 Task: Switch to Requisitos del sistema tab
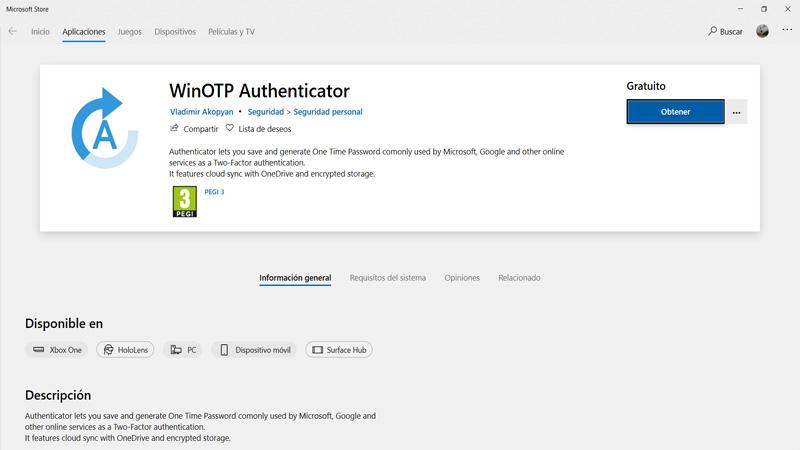coord(388,278)
